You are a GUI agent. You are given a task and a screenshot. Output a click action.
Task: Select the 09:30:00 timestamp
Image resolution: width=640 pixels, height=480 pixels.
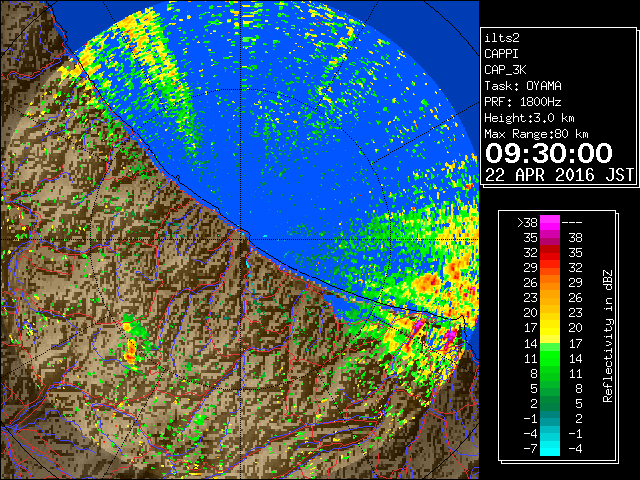click(549, 153)
